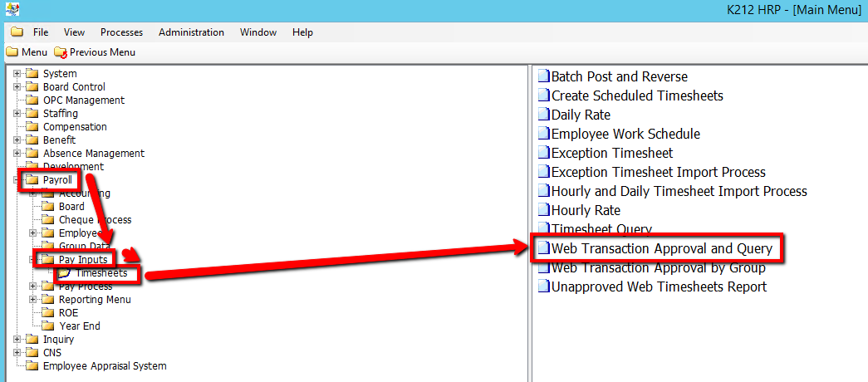
Task: Click the Batch Post and Reverse document icon
Action: coord(544,76)
